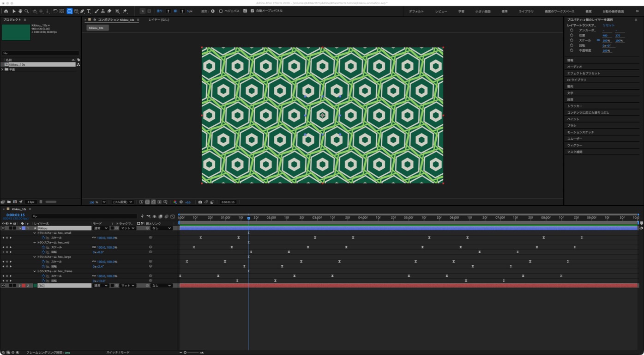Click the composition flowchart icon in timeline
This screenshot has width=644, height=355.
click(149, 216)
